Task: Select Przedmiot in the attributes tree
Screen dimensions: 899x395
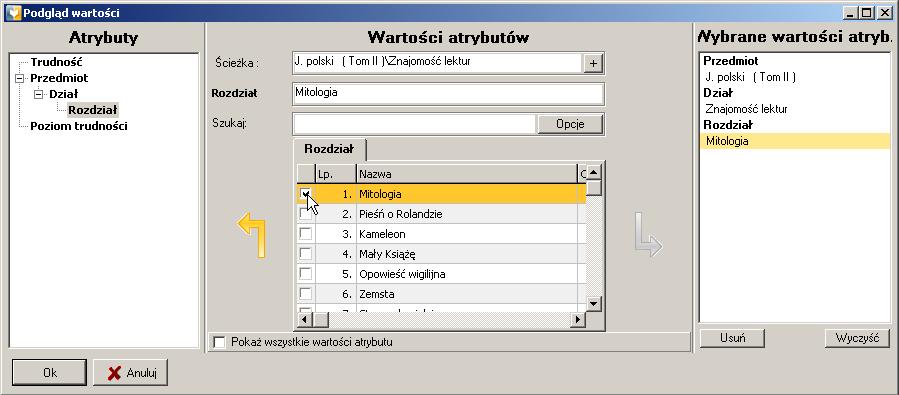Action: tap(59, 78)
